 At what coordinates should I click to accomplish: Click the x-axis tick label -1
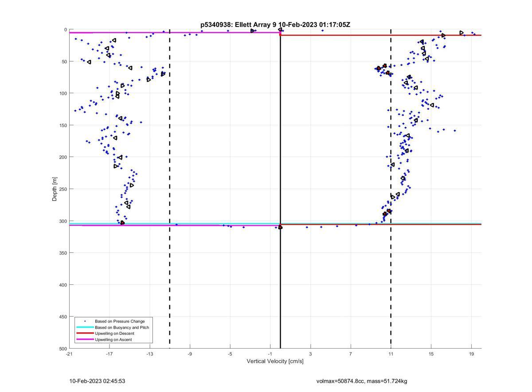click(270, 354)
